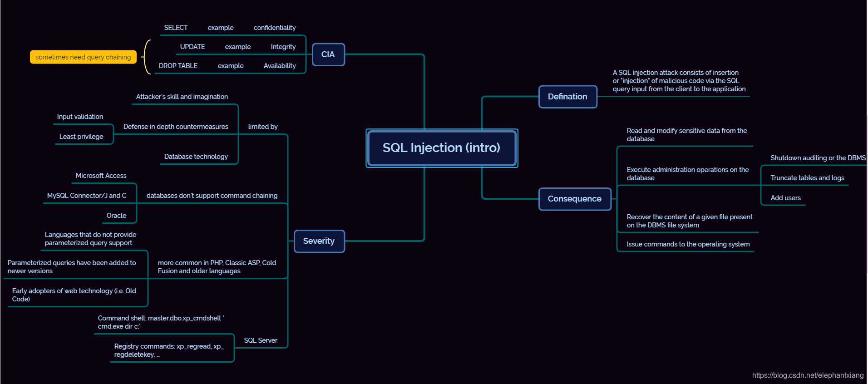Click 'example' next to UPDATE

point(238,47)
